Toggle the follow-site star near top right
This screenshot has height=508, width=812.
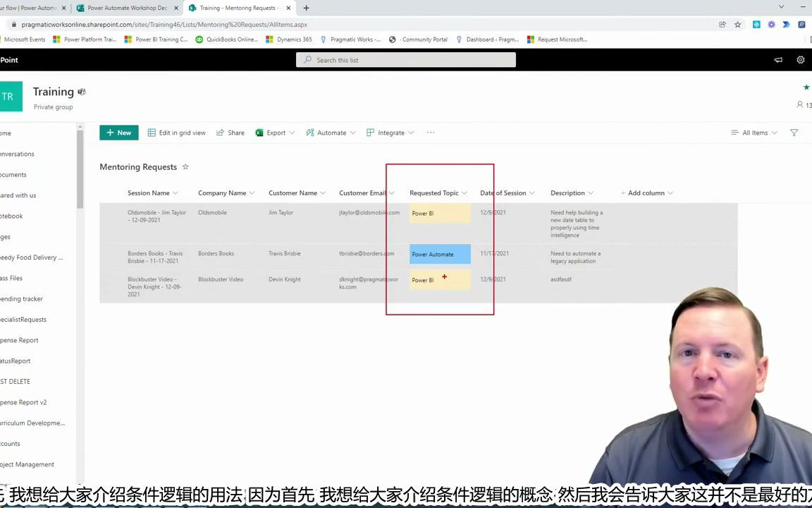click(x=806, y=87)
